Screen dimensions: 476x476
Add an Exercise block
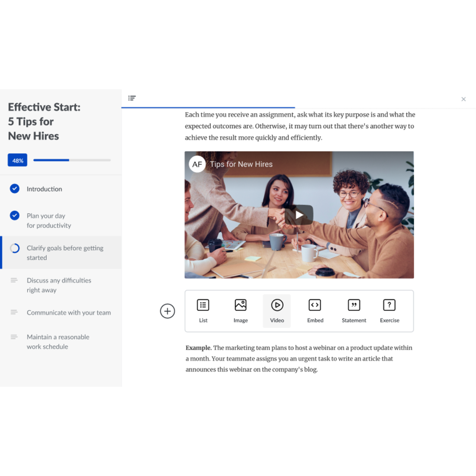click(x=389, y=311)
